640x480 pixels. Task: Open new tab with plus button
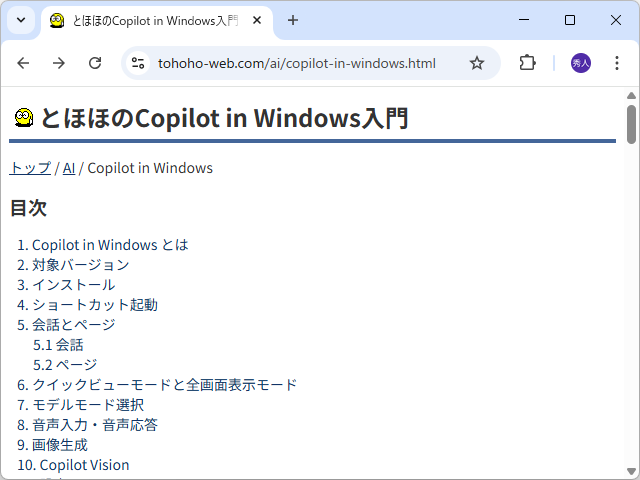[293, 20]
